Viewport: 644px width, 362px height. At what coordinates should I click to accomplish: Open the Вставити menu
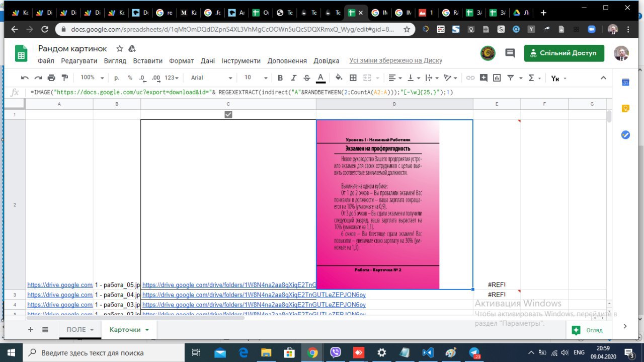click(x=147, y=60)
